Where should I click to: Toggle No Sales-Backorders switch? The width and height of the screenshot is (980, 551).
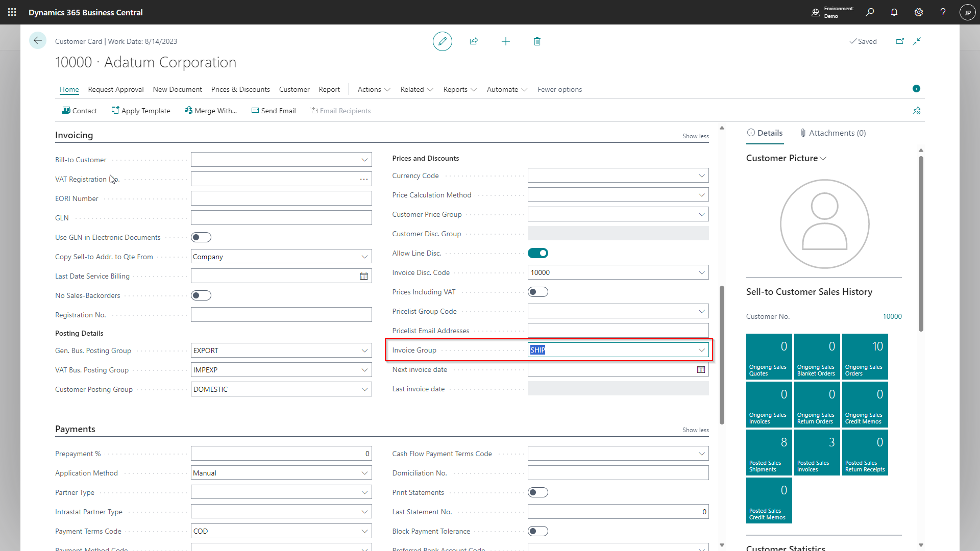tap(201, 295)
